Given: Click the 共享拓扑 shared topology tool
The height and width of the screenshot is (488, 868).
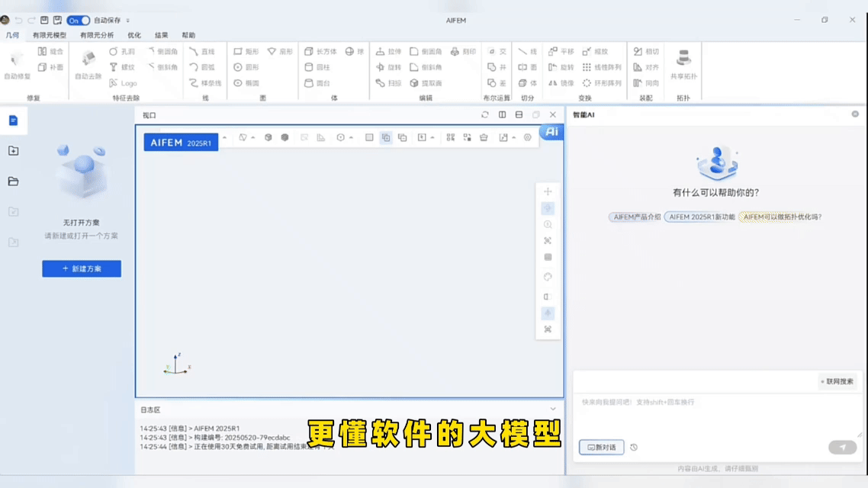Looking at the screenshot, I should (683, 66).
